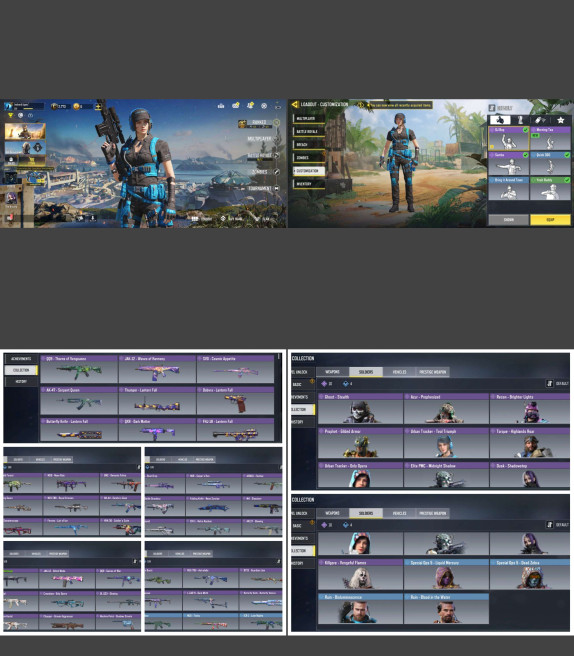Open the lobby settings gear icon

click(264, 106)
